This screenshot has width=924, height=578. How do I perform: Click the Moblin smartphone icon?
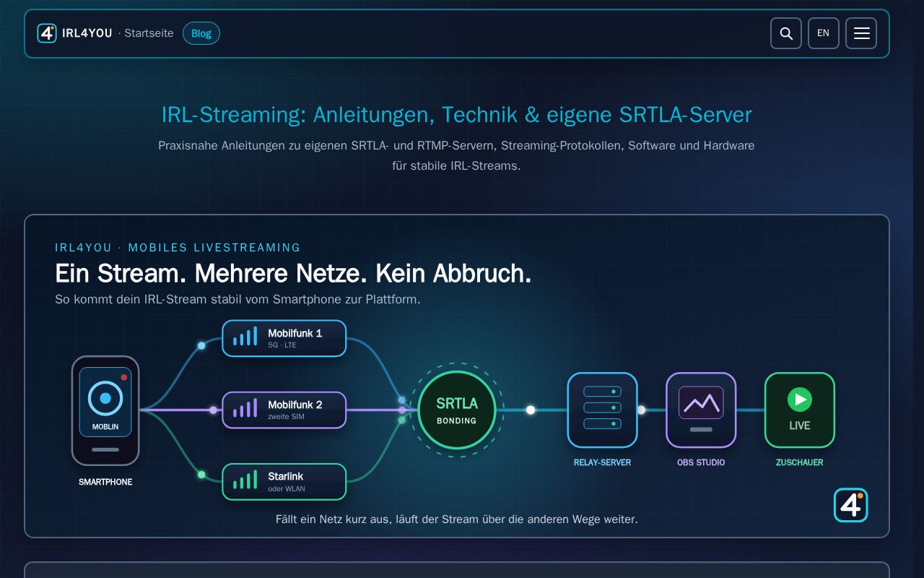click(x=105, y=410)
